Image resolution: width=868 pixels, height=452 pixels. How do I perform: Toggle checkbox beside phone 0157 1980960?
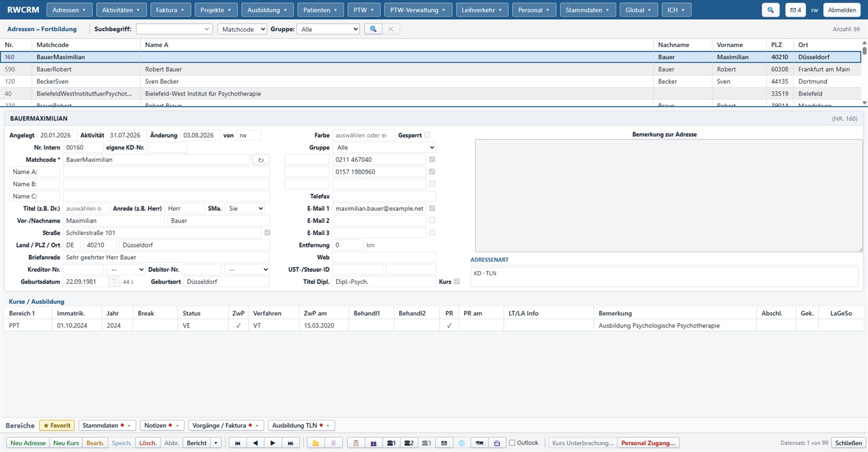click(432, 172)
